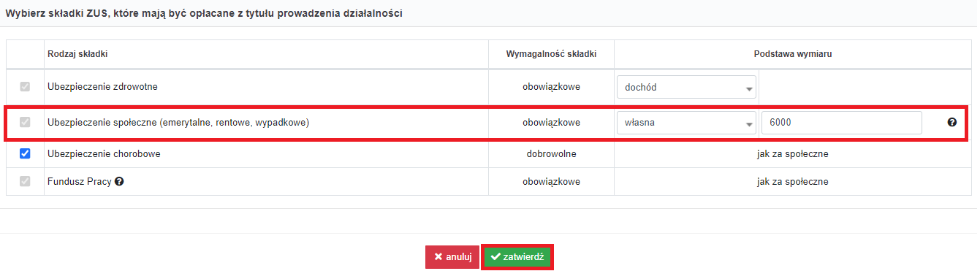Click arrow of własna combo box
The height and width of the screenshot is (271, 980).
pos(749,124)
